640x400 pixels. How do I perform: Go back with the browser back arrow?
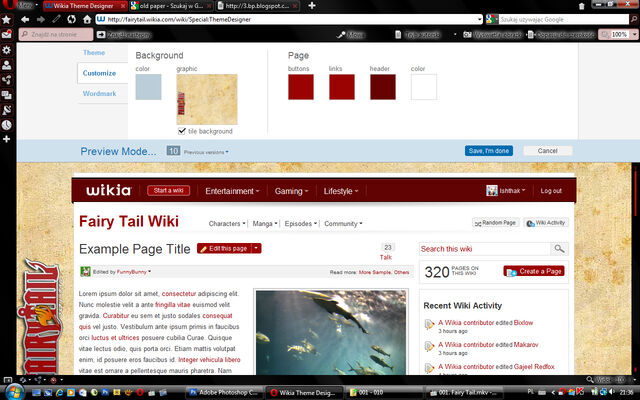[x=25, y=19]
